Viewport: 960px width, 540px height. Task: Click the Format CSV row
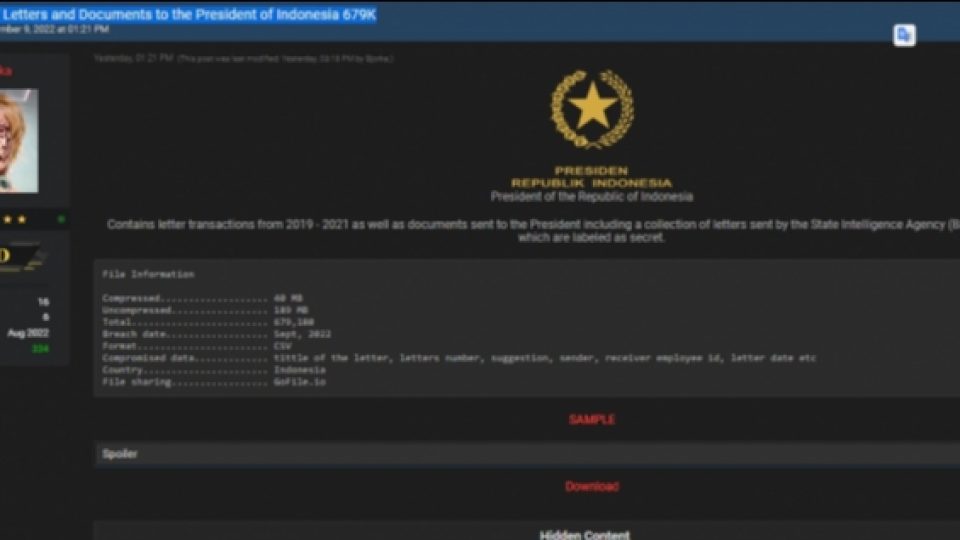click(x=197, y=346)
